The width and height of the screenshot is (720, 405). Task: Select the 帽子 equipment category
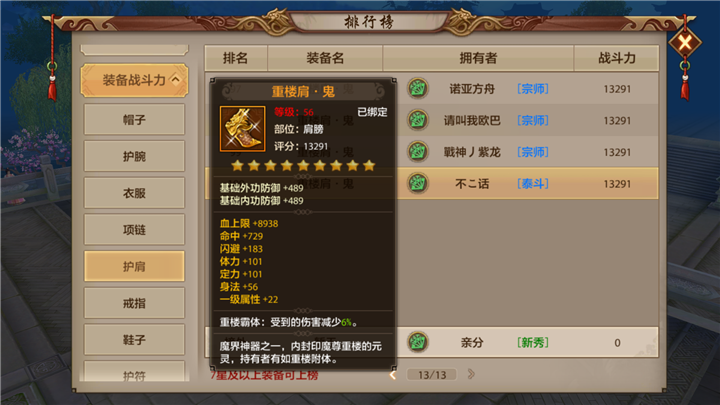coord(134,119)
